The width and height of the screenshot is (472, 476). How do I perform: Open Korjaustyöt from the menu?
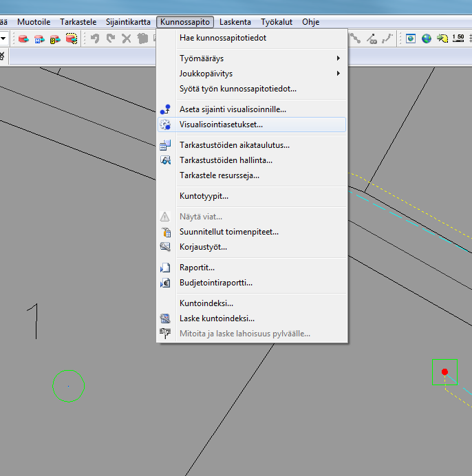click(252, 247)
